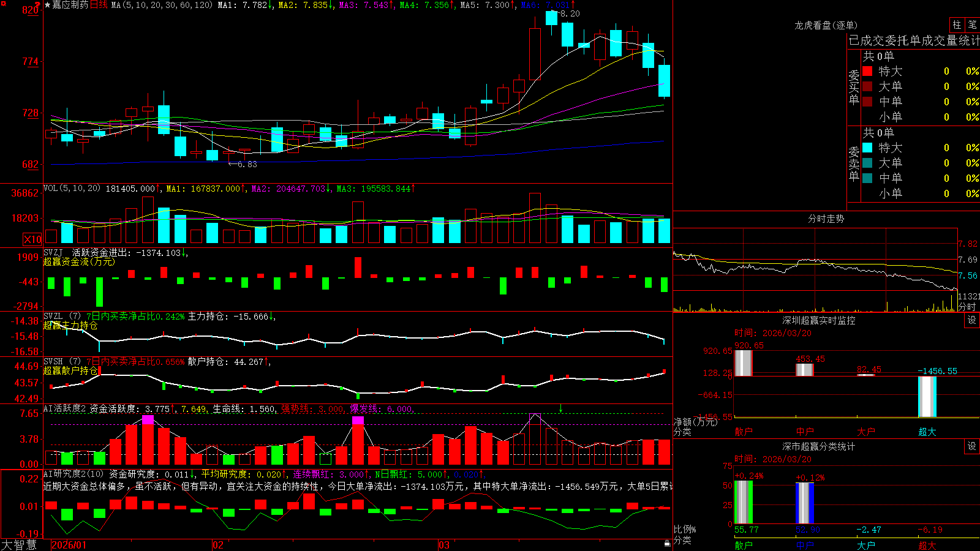Image resolution: width=980 pixels, height=551 pixels.
Task: Click the 深圳超赢实时监控 panel title
Action: [x=818, y=320]
